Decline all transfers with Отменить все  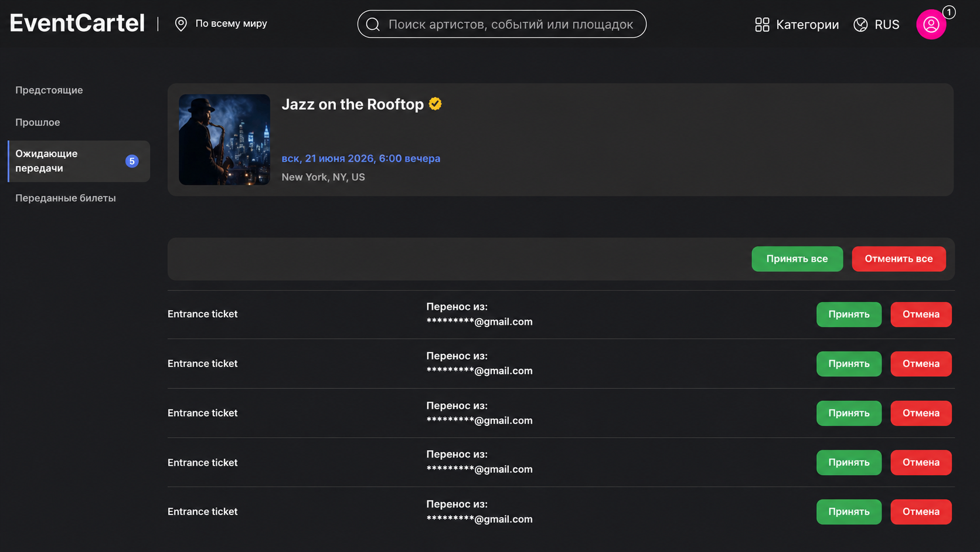(x=899, y=259)
